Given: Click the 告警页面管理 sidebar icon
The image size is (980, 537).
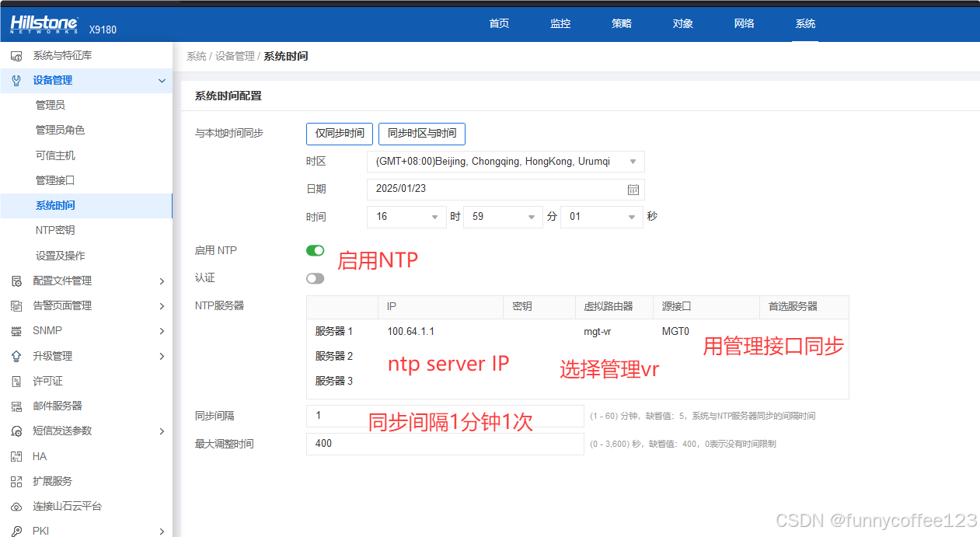Looking at the screenshot, I should (x=16, y=306).
